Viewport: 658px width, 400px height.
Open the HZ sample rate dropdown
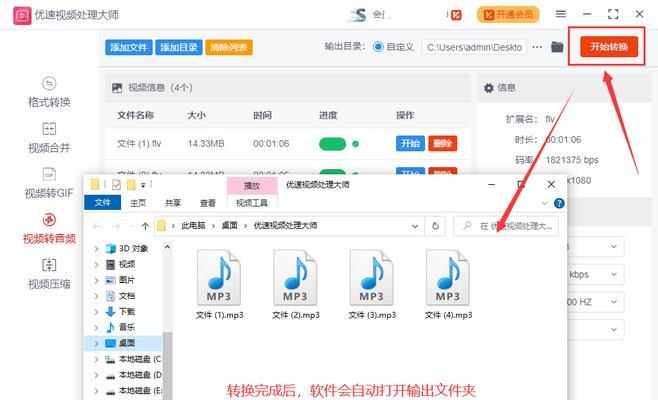595,302
